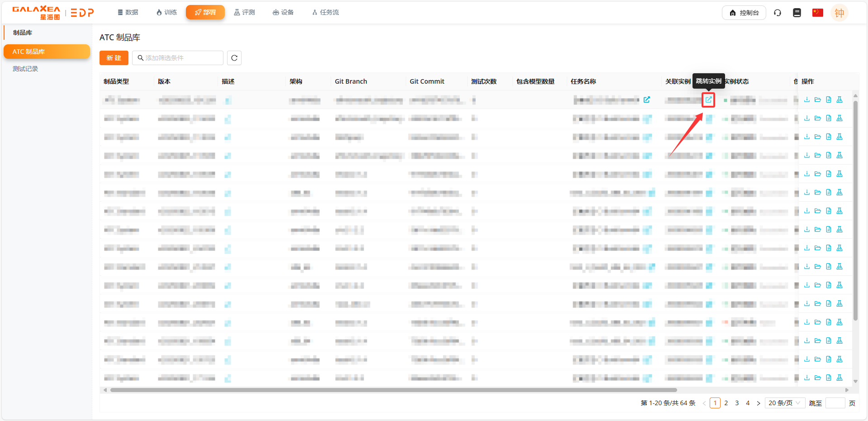Expand the 20 条/页 page size dropdown
Screen dimensions: 868x421
784,403
